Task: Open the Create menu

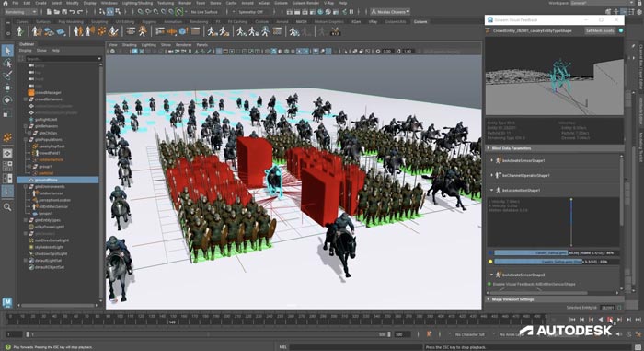Action: click(x=40, y=3)
